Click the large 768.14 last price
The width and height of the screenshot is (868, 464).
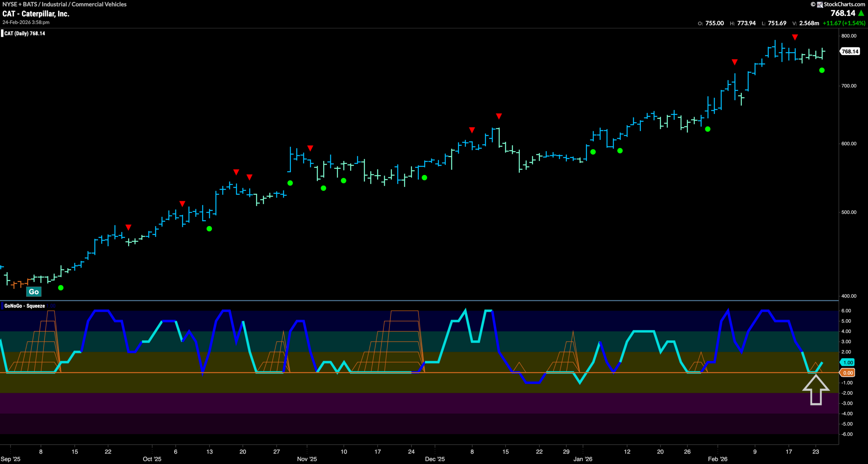pyautogui.click(x=843, y=13)
